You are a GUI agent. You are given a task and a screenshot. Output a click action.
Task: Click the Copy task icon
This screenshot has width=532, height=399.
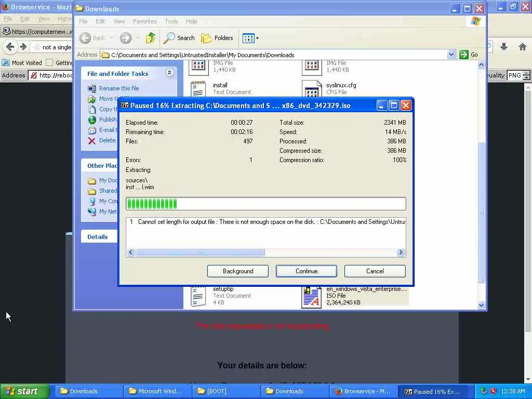(x=91, y=109)
